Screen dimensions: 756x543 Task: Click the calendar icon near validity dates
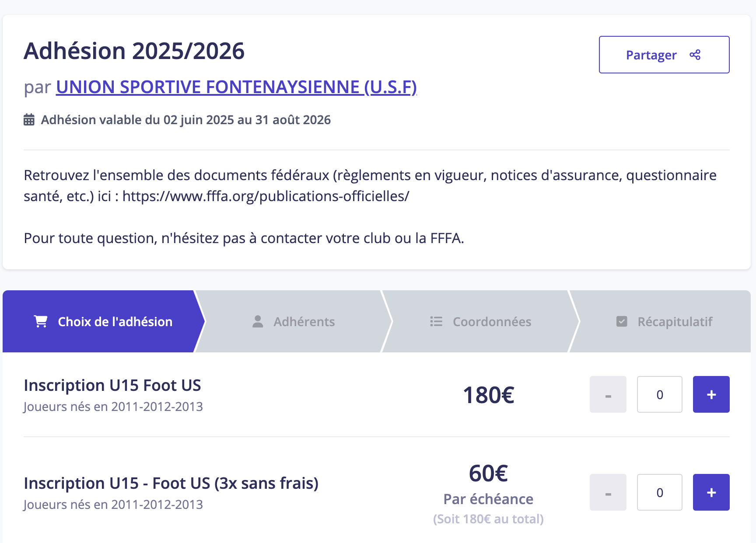(29, 120)
